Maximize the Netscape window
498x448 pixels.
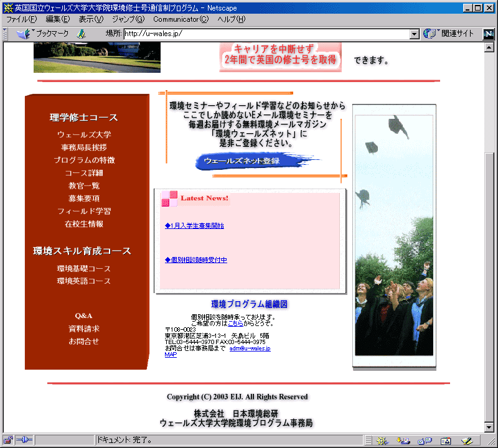pyautogui.click(x=477, y=7)
